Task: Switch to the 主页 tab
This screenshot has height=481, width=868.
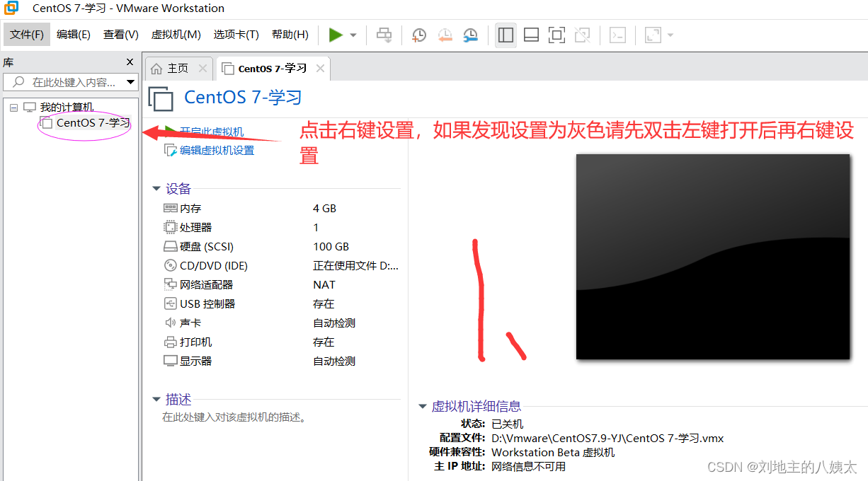Action: click(x=178, y=69)
